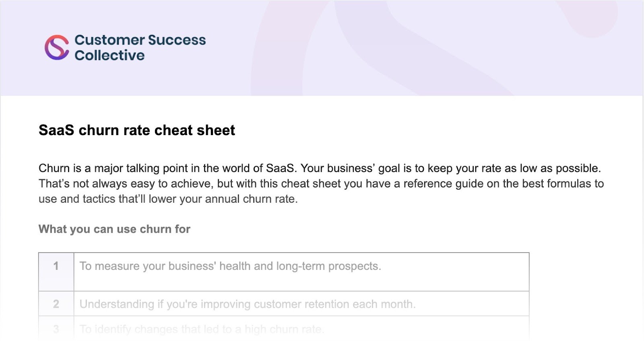Click the paragraph line starting "Churn is a major"

click(320, 168)
